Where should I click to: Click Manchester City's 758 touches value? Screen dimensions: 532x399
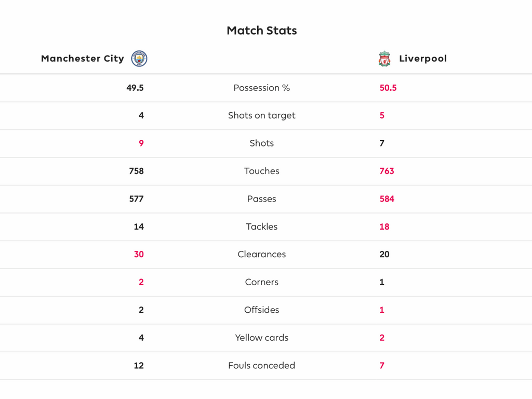[136, 171]
